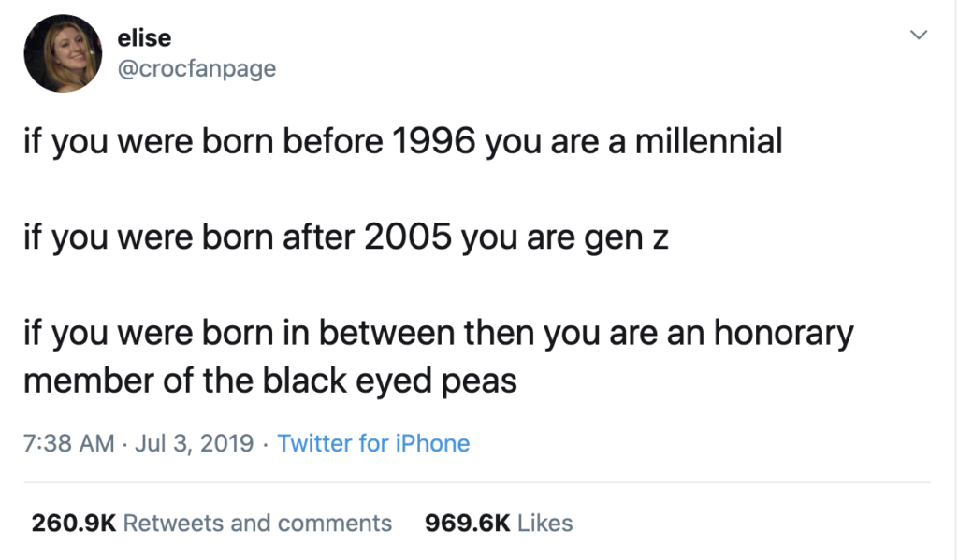The height and width of the screenshot is (560, 958).
Task: Click the year 2005 in tweet
Action: click(x=408, y=237)
